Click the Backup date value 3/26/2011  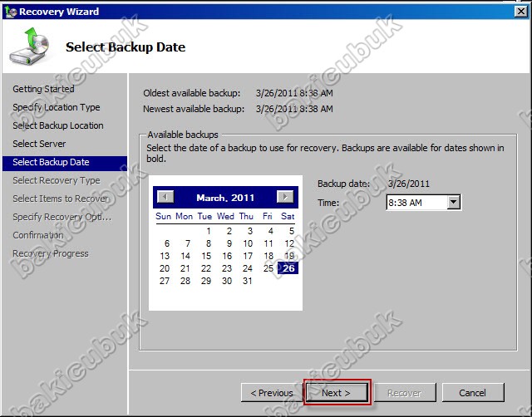pyautogui.click(x=408, y=184)
